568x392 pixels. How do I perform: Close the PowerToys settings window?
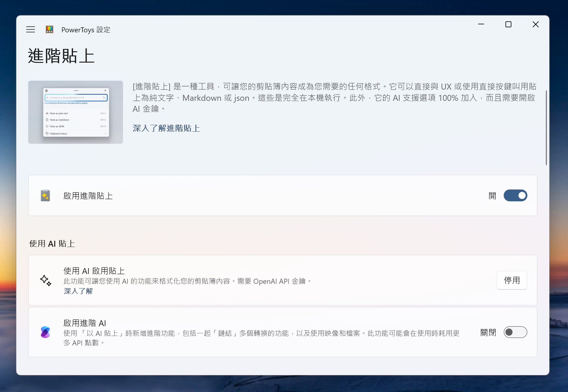click(535, 24)
